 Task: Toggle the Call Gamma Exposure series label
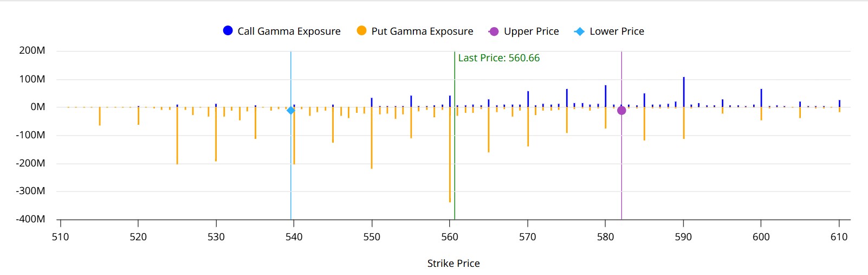(x=289, y=31)
